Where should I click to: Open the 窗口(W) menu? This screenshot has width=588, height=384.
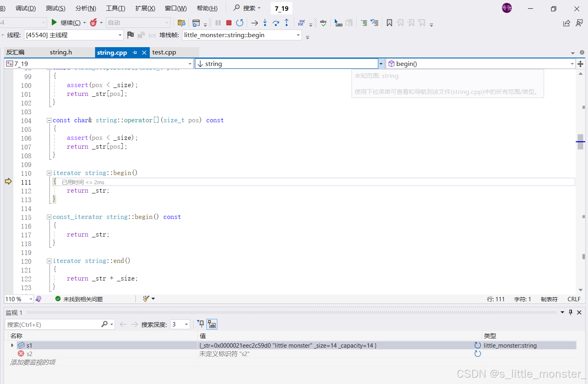click(176, 8)
